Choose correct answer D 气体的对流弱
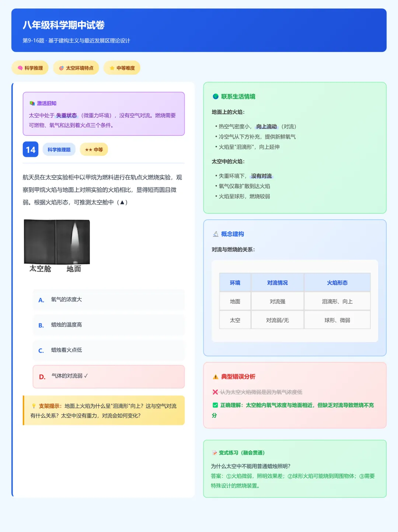The height and width of the screenshot is (532, 398). tap(108, 376)
